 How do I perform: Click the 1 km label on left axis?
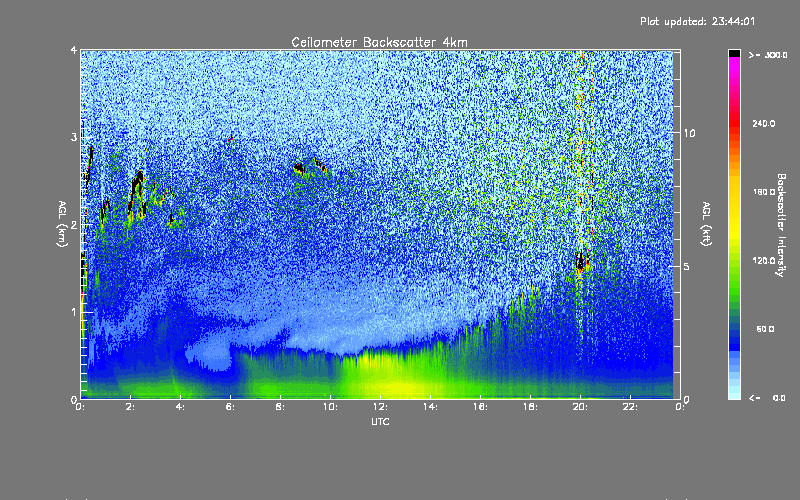tap(74, 312)
